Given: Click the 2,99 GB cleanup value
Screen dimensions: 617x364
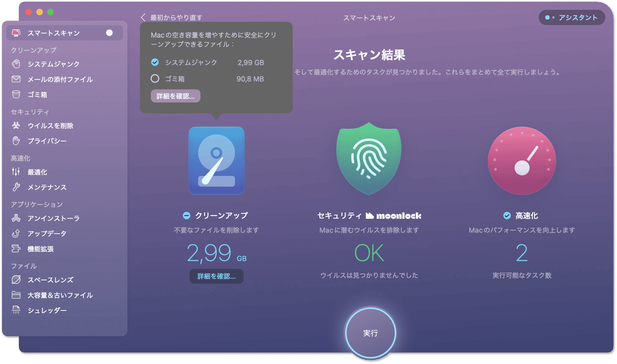Looking at the screenshot, I should [x=216, y=253].
